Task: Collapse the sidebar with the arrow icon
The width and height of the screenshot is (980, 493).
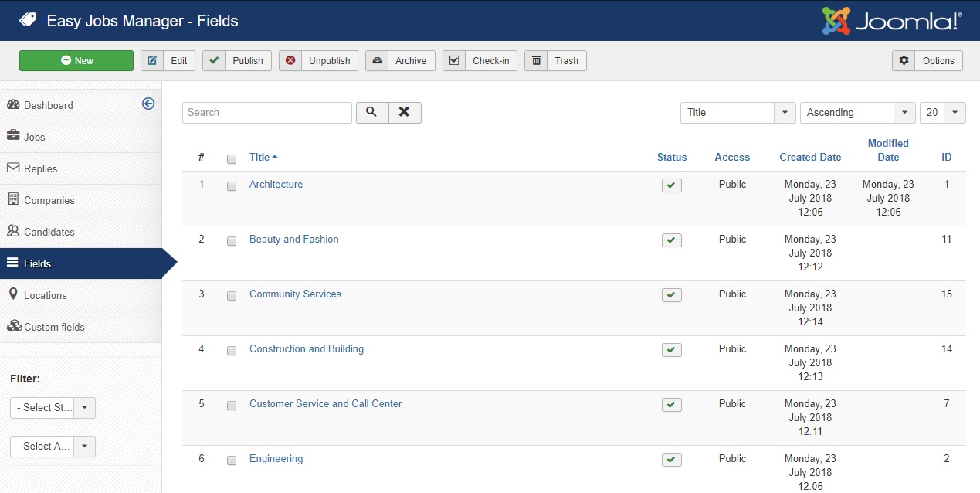Action: pyautogui.click(x=148, y=104)
